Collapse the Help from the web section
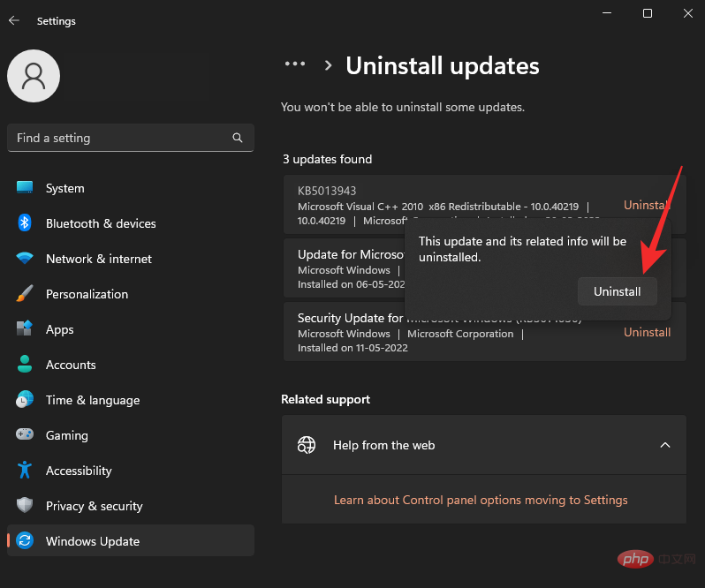The width and height of the screenshot is (705, 588). pyautogui.click(x=665, y=445)
